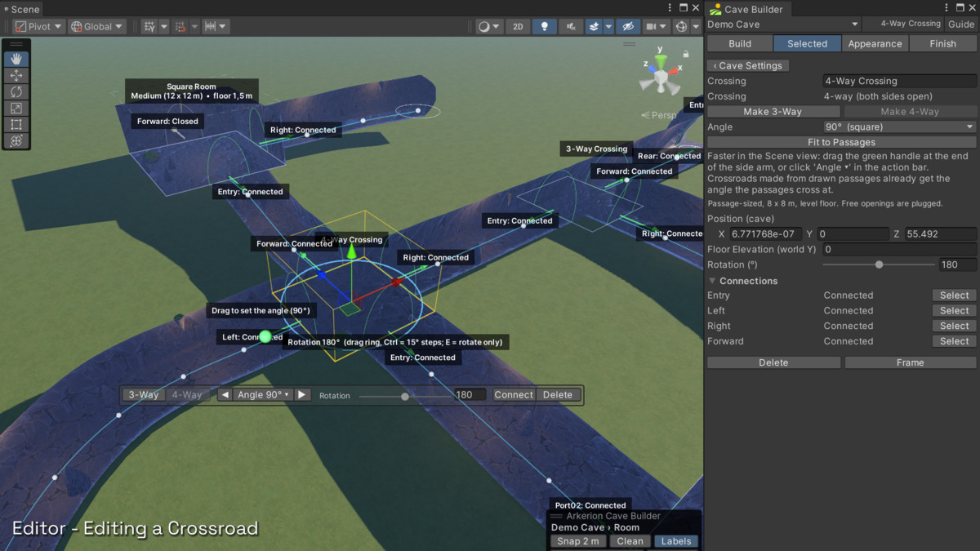Image resolution: width=980 pixels, height=551 pixels.
Task: Click the Crossing name input field
Action: 899,81
